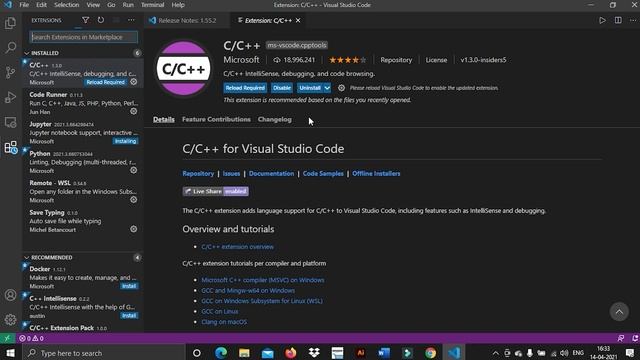The height and width of the screenshot is (360, 640).
Task: Click Reload Required button in details
Action: click(x=245, y=88)
